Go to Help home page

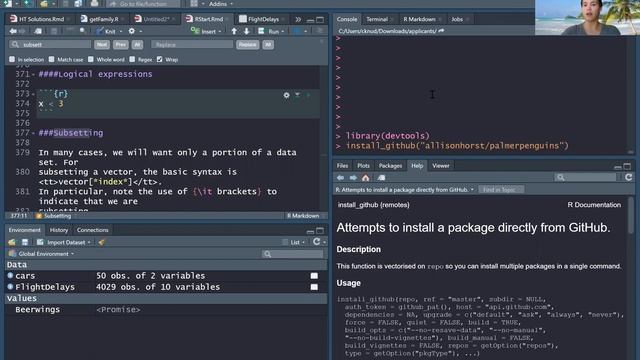coord(366,178)
